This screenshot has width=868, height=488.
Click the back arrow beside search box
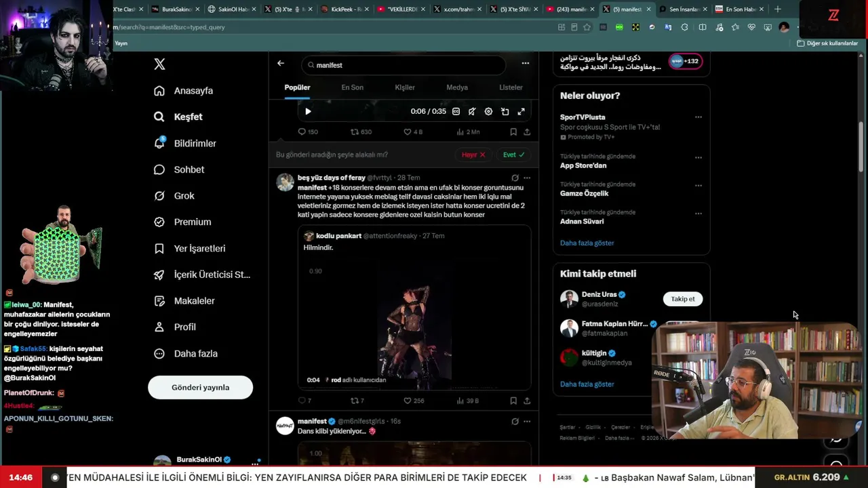pos(281,64)
